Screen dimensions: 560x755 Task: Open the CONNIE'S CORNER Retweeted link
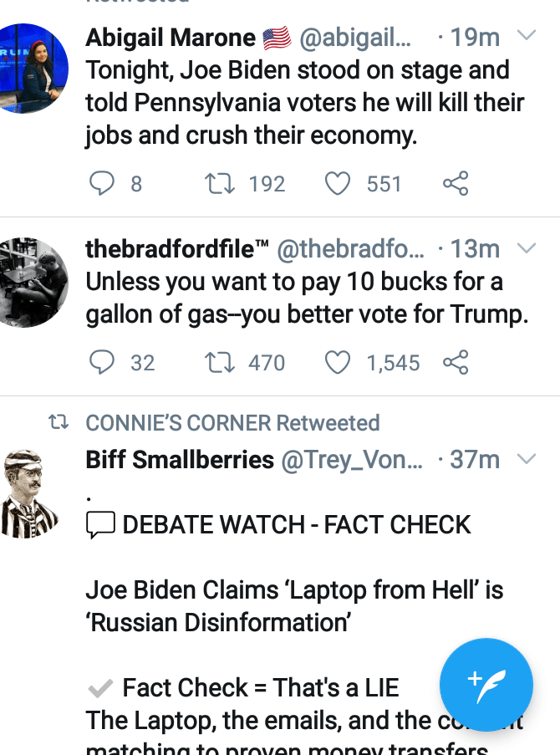(x=232, y=423)
